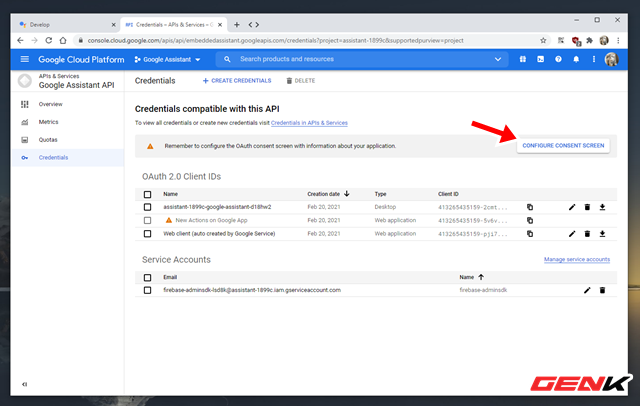Click the firebase-adminsdk email address text
This screenshot has height=406, width=640.
(252, 290)
